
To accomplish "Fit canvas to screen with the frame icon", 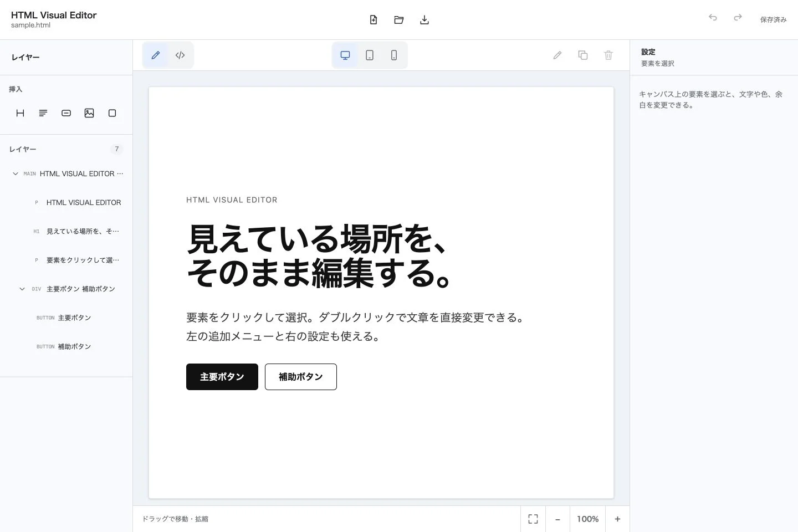I will tap(533, 519).
